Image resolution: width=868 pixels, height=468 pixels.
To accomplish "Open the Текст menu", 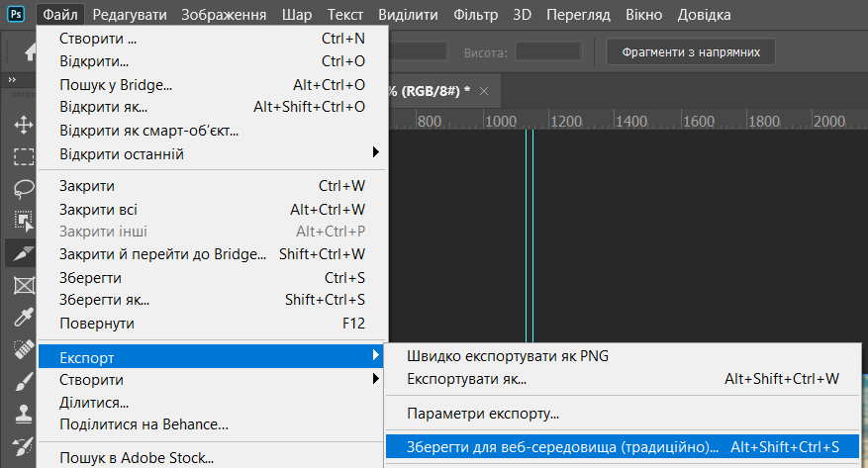I will [344, 15].
